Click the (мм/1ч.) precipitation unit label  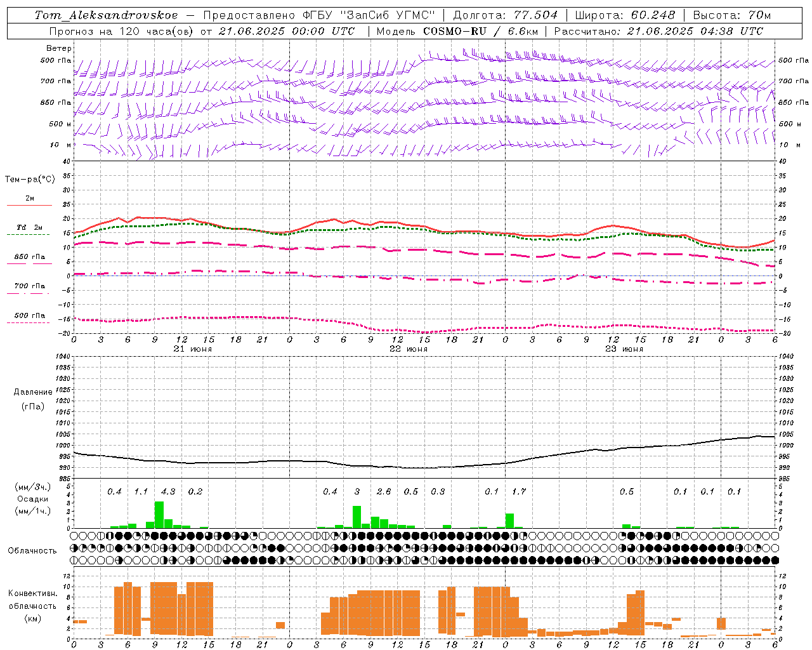click(32, 510)
